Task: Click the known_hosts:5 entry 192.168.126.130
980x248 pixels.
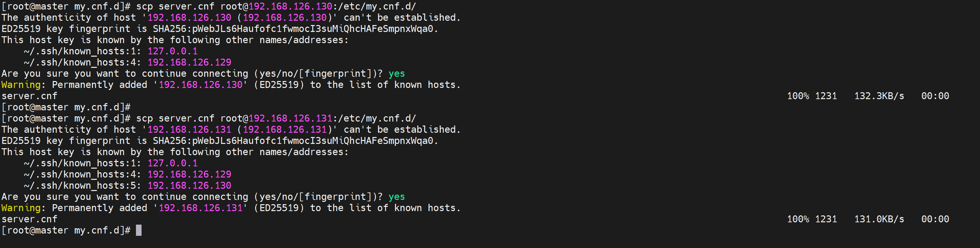Action: tap(189, 186)
